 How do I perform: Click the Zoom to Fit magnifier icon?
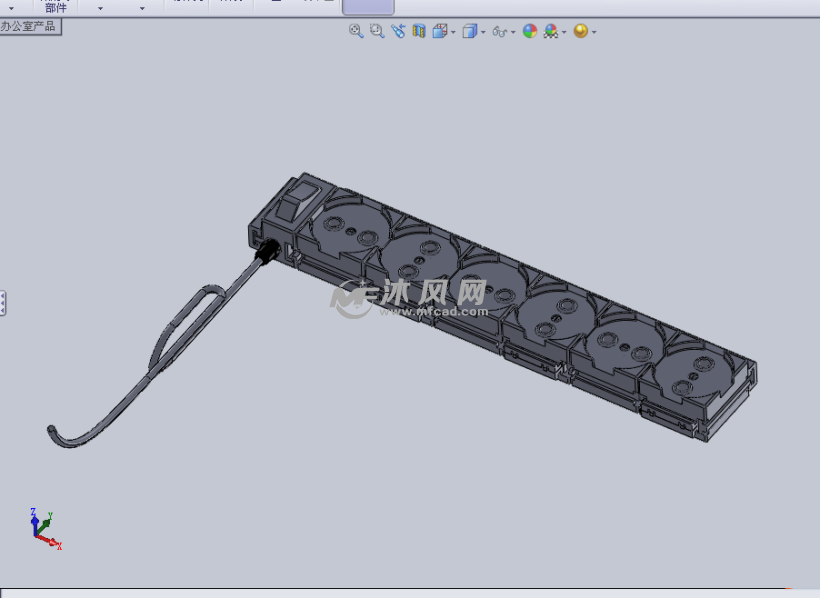coord(356,31)
